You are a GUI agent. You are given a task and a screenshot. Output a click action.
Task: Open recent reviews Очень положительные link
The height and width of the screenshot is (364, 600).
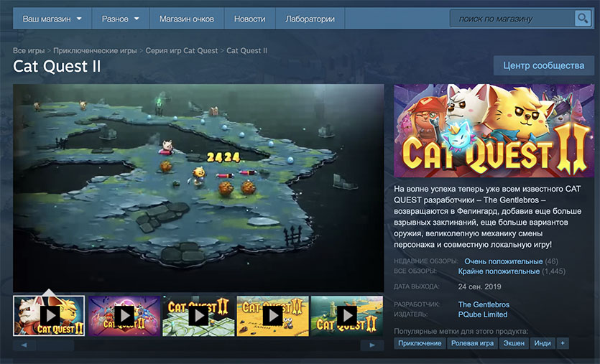pos(503,261)
